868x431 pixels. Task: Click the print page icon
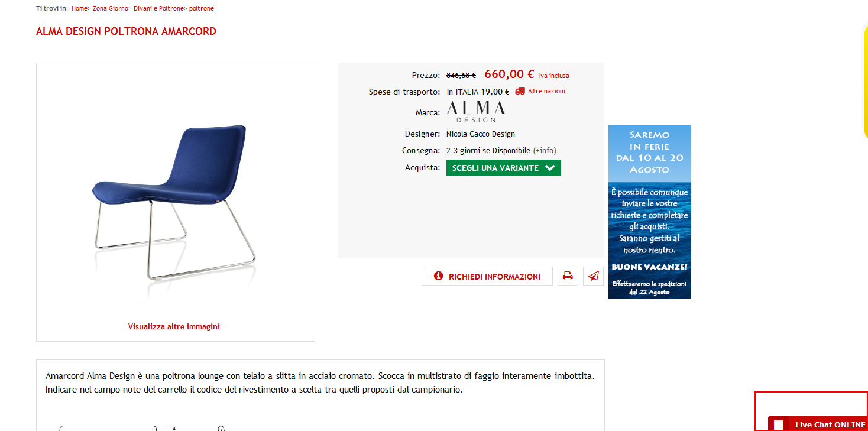tap(568, 276)
